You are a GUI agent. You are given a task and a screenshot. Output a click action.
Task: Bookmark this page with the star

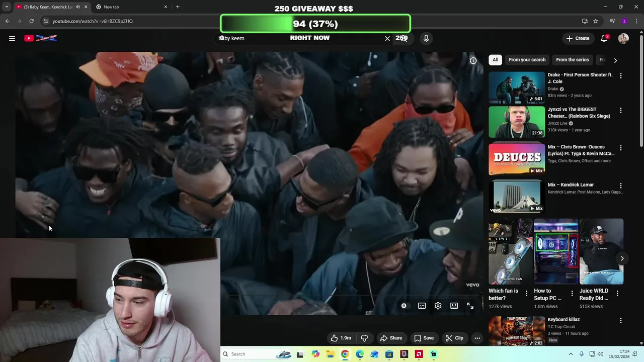point(596,21)
